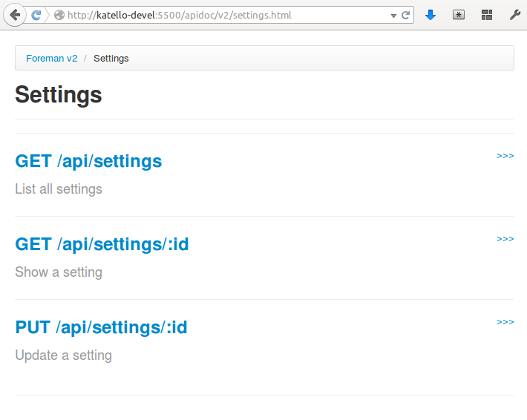Open the wrench tools icon
This screenshot has height=420, width=527.
pos(514,15)
